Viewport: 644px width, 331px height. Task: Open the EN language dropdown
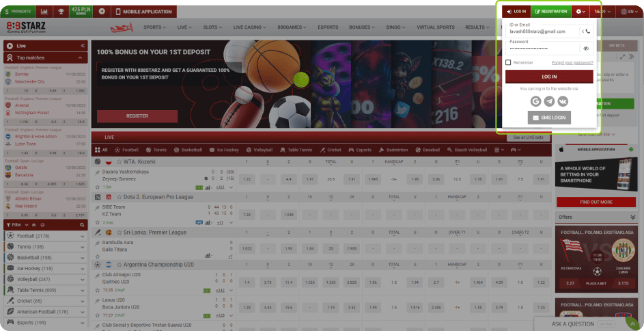[629, 12]
